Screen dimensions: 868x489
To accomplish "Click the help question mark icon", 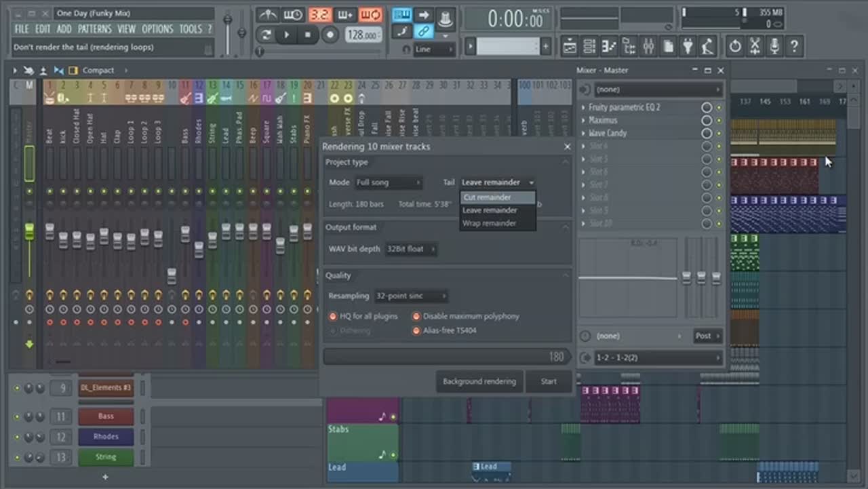I will coord(794,46).
